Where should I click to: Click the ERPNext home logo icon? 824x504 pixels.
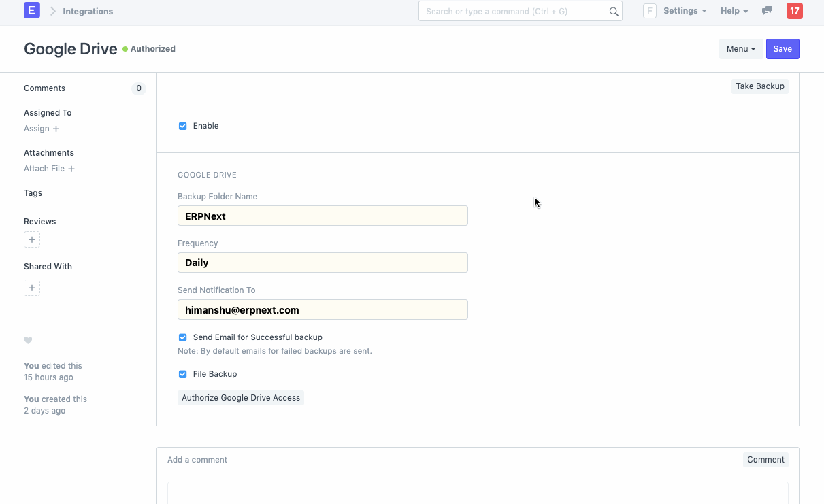click(x=31, y=10)
